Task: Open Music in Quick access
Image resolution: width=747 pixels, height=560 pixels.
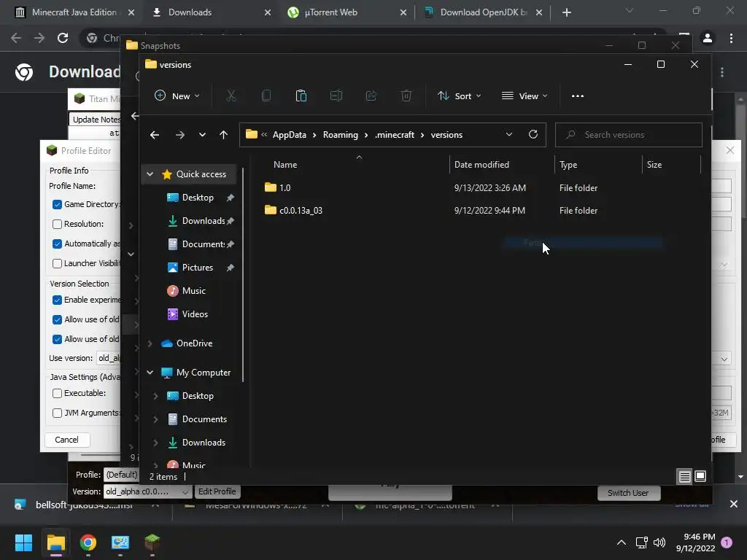Action: click(193, 291)
